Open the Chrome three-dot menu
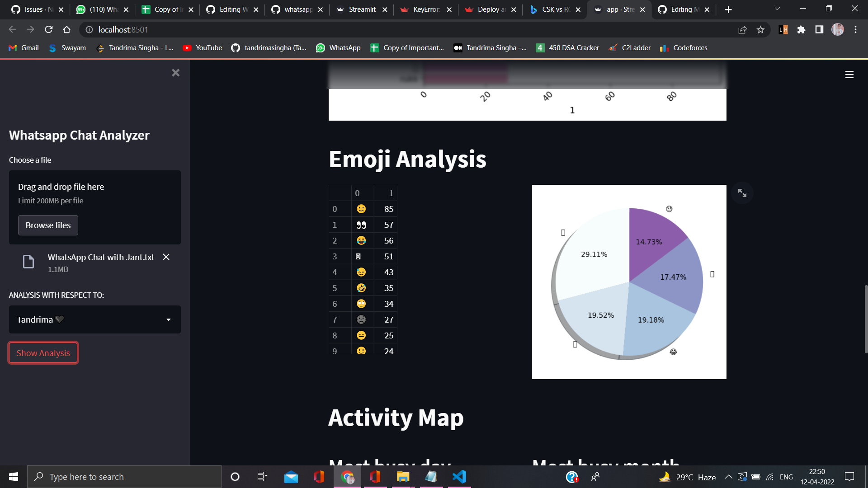 (x=855, y=30)
